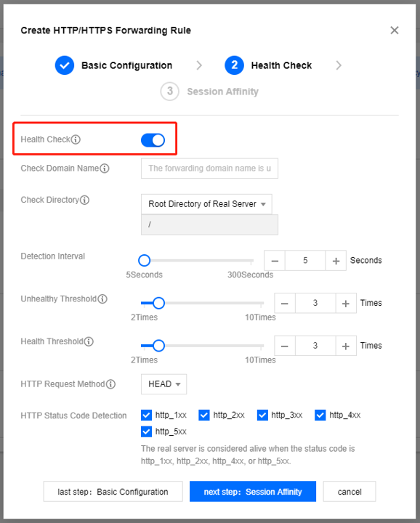The width and height of the screenshot is (420, 523).
Task: Click the info icon next to Health Check
Action: 76,139
